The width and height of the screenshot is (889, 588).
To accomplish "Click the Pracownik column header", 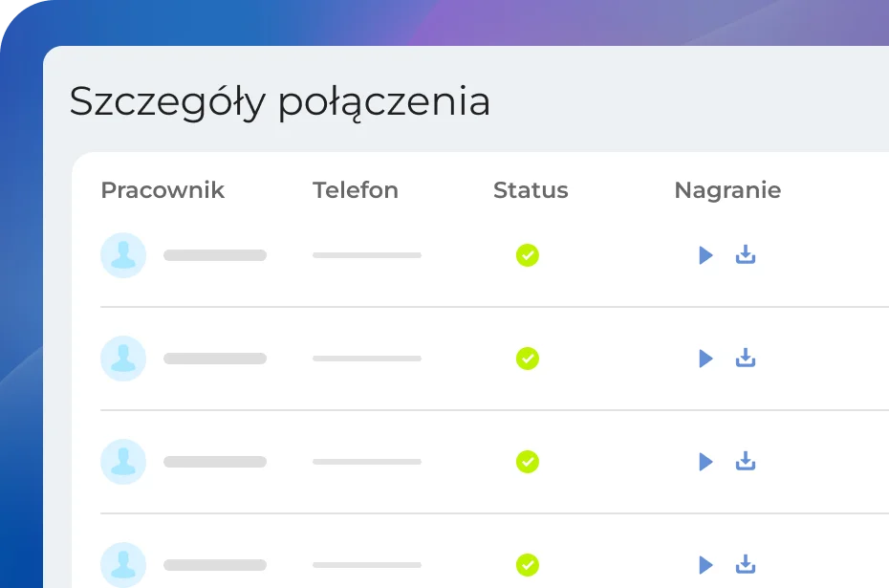I will click(163, 190).
